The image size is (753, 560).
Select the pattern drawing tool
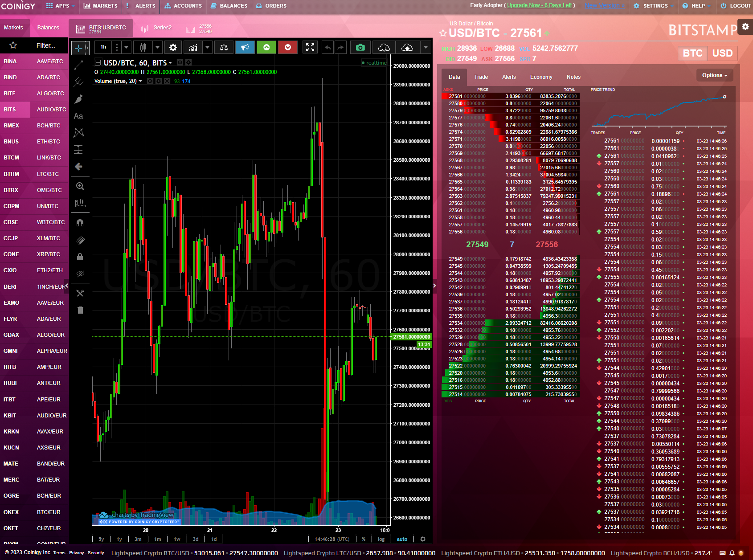pyautogui.click(x=78, y=133)
